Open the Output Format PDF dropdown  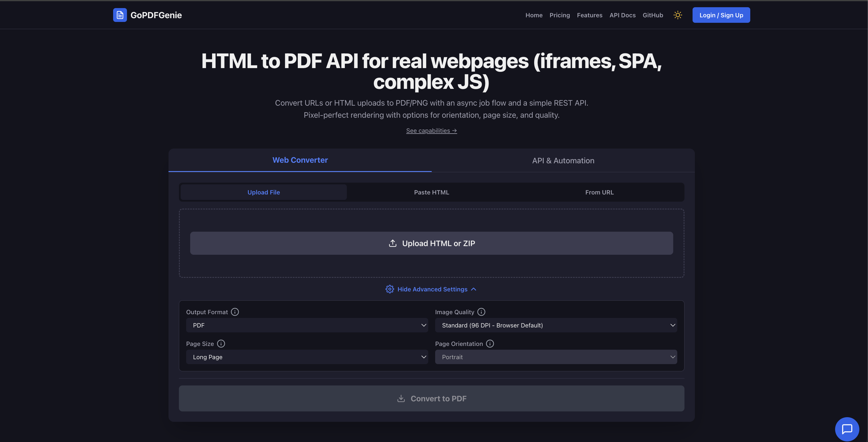click(307, 325)
